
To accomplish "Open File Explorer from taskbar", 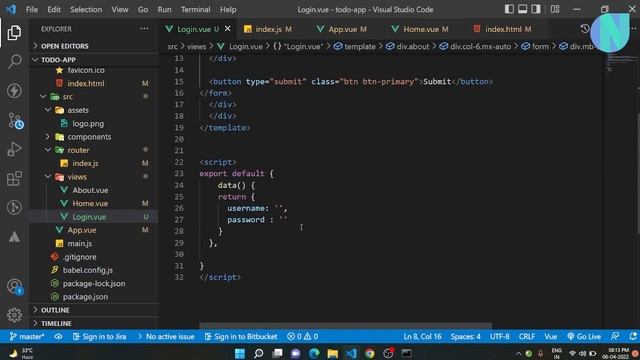I will click(332, 353).
